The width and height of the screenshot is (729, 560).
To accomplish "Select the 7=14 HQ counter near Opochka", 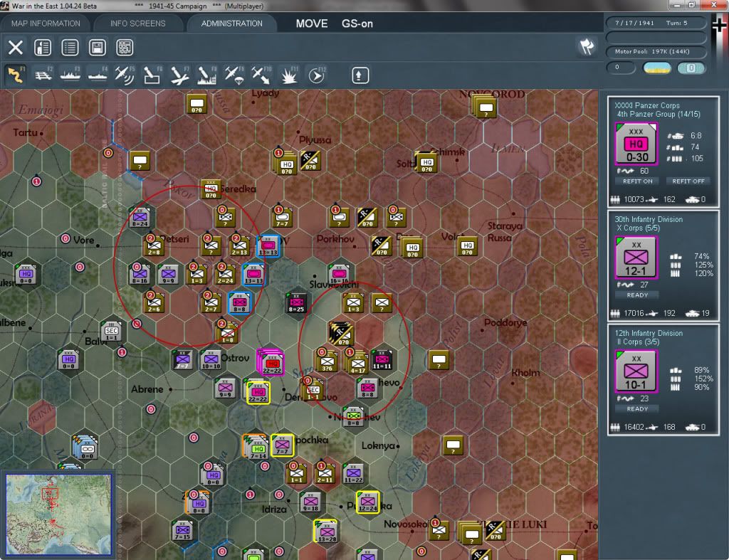I will 257,448.
